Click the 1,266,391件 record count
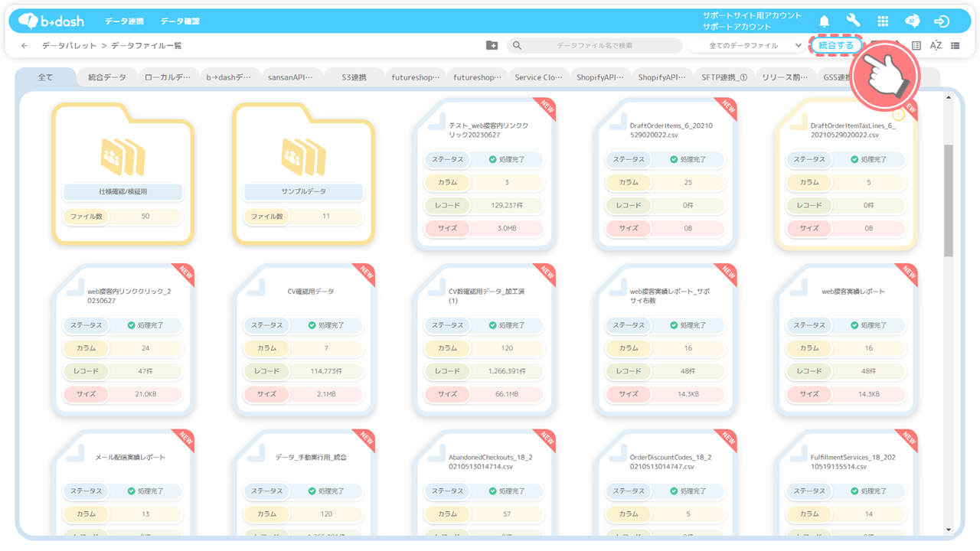 pos(507,371)
